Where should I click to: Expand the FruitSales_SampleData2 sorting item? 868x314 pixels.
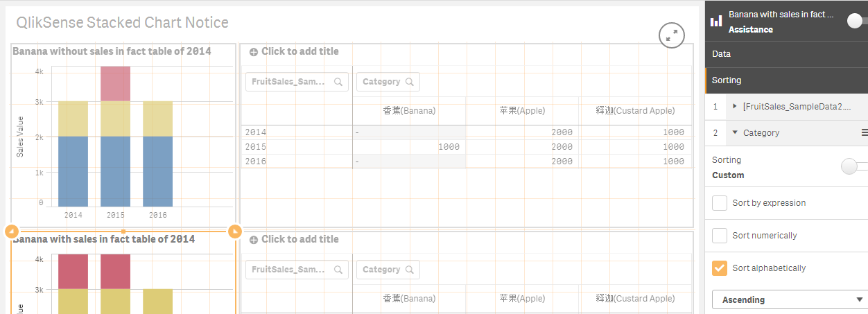[735, 106]
